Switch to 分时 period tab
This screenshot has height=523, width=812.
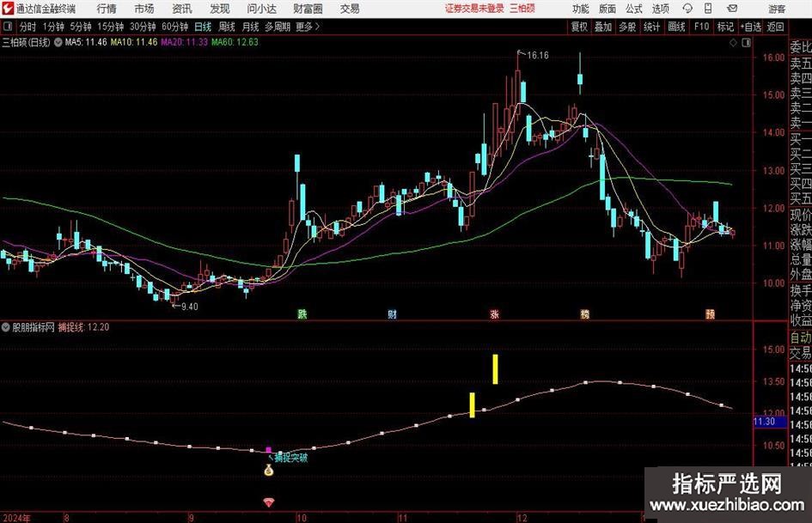tap(27, 27)
